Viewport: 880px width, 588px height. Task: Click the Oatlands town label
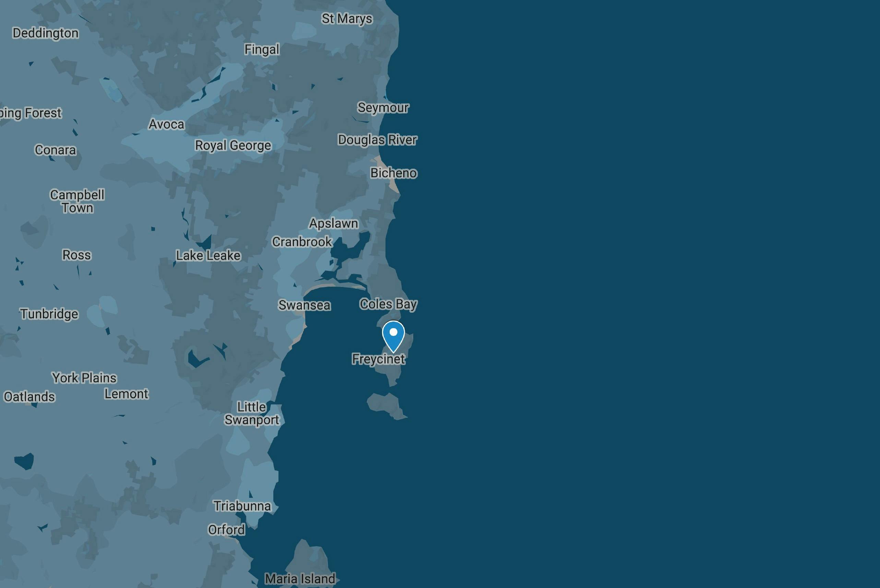pyautogui.click(x=29, y=396)
